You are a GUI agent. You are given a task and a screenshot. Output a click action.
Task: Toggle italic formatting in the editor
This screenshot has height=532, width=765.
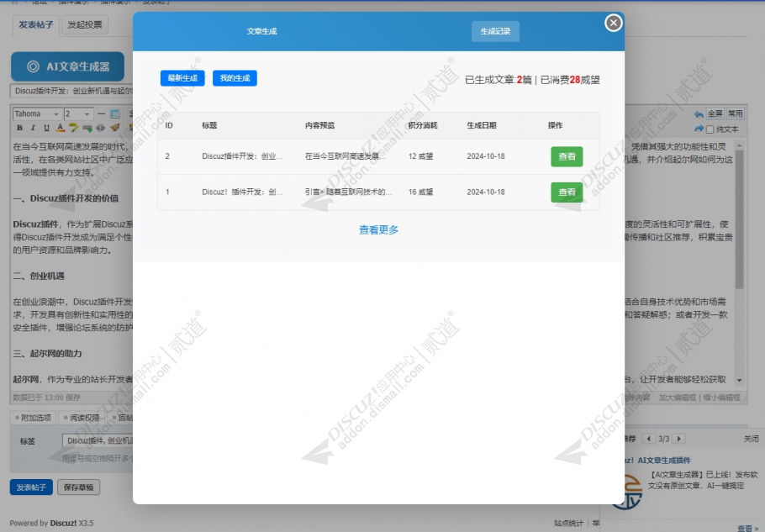click(x=33, y=128)
